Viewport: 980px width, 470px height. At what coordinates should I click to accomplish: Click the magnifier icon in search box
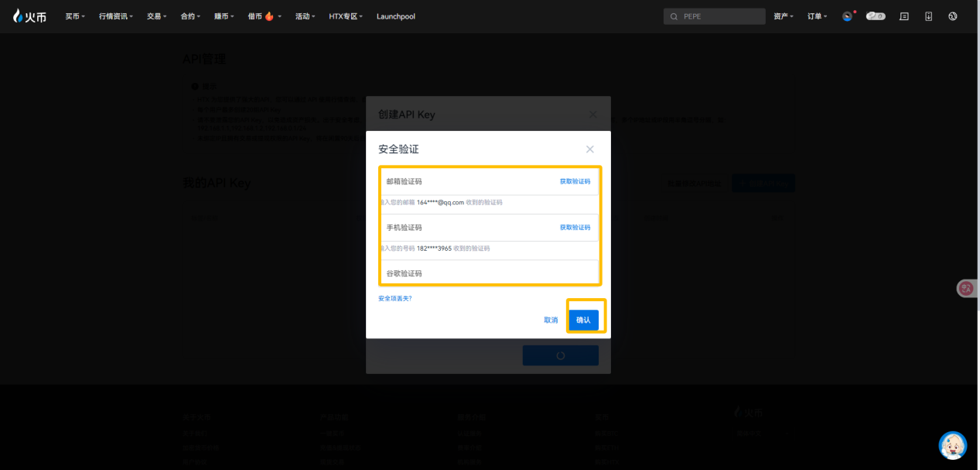click(673, 16)
